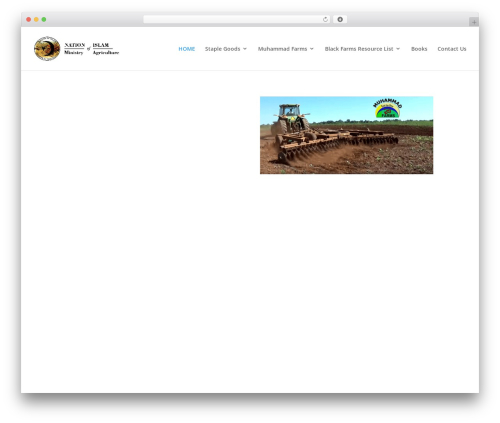Expand Black Farms Resource List chevron
The image size is (500, 423).
[398, 49]
